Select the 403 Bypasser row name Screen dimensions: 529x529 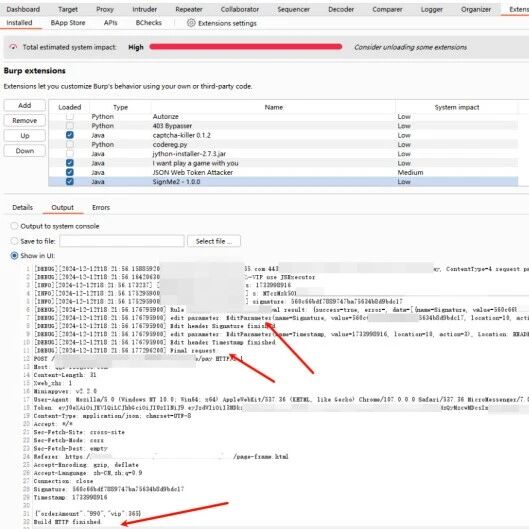[x=172, y=126]
